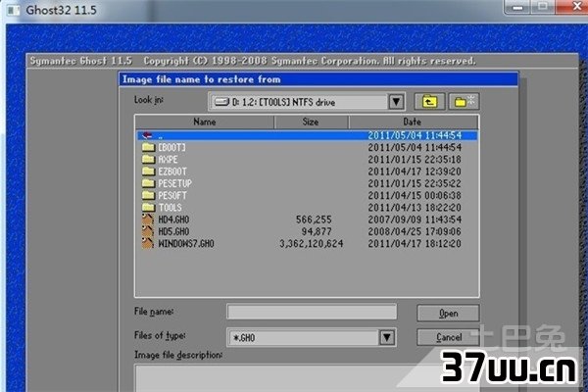
Task: Click the PESETUP folder name
Action: [x=174, y=183]
